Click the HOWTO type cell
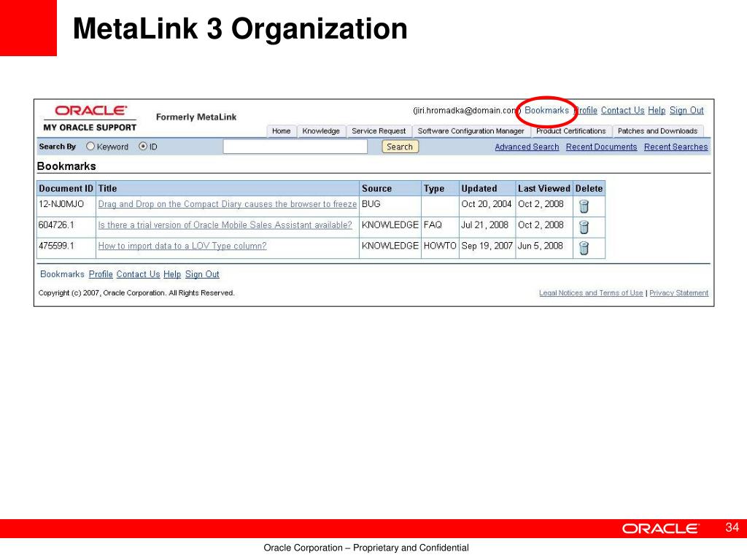Image resolution: width=747 pixels, height=560 pixels. tap(440, 246)
